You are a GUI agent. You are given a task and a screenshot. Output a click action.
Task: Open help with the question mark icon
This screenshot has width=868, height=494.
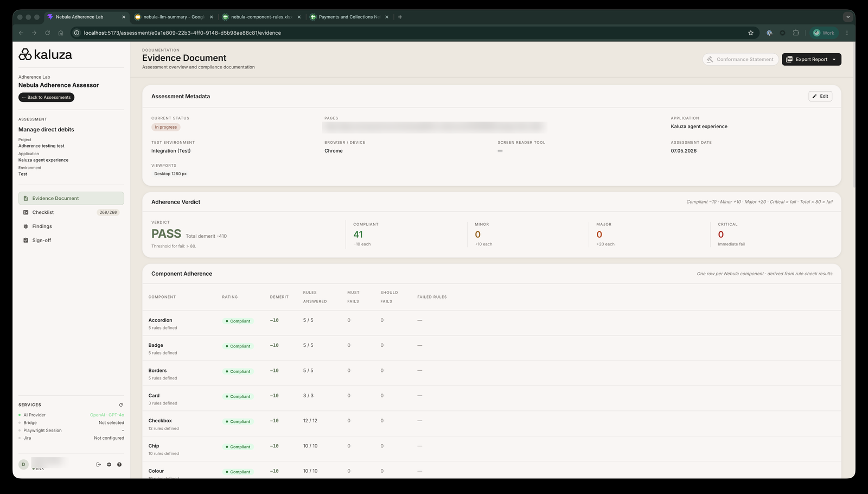coord(119,465)
